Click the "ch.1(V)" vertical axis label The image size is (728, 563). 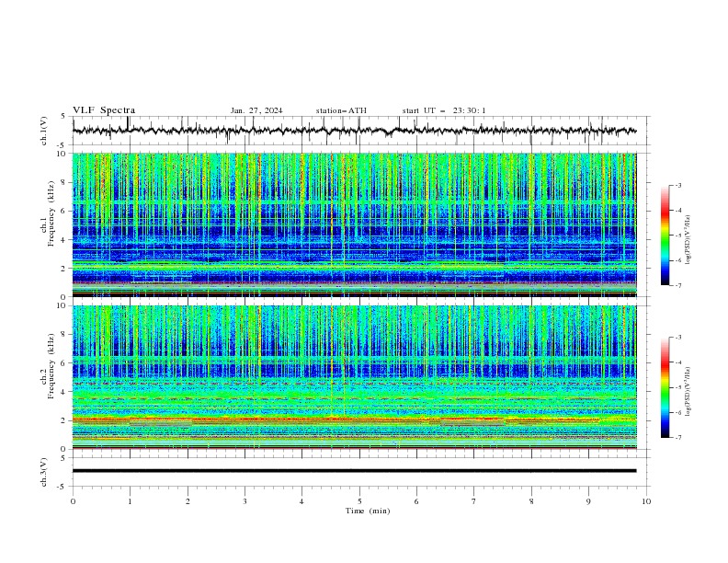(x=44, y=131)
